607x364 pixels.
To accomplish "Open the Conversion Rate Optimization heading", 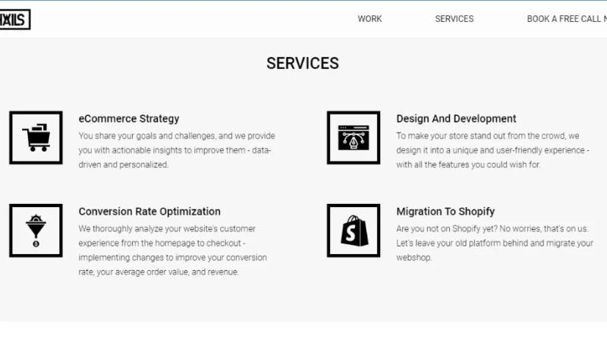I will 149,212.
